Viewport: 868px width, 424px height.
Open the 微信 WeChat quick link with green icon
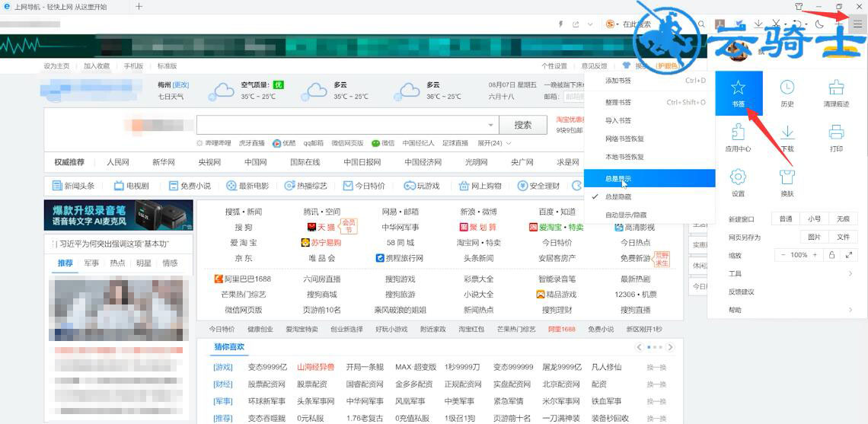(383, 143)
